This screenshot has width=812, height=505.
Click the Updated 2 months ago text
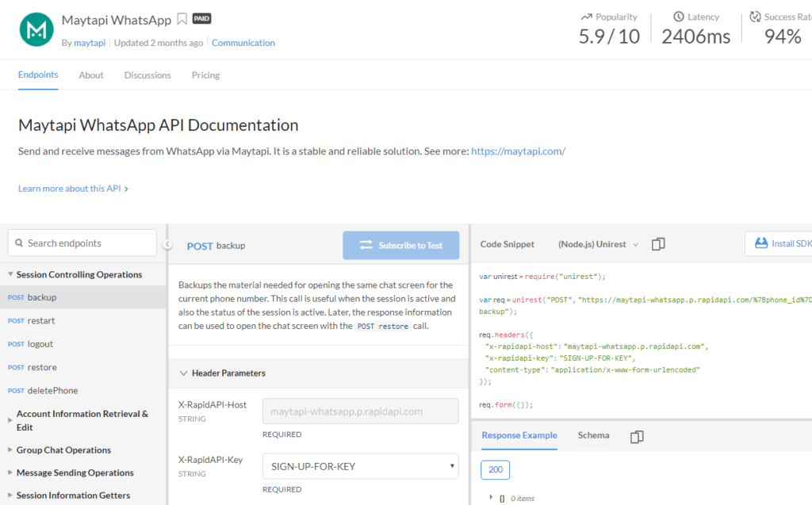(159, 43)
